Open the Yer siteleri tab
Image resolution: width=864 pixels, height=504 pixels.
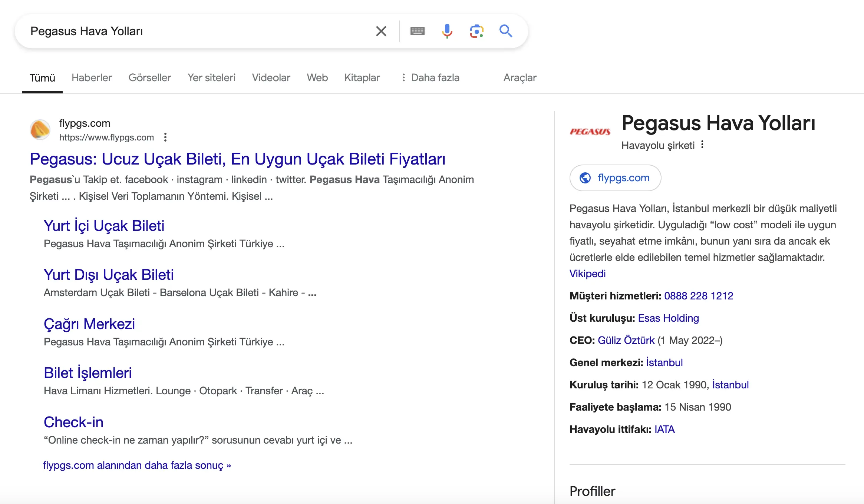211,78
